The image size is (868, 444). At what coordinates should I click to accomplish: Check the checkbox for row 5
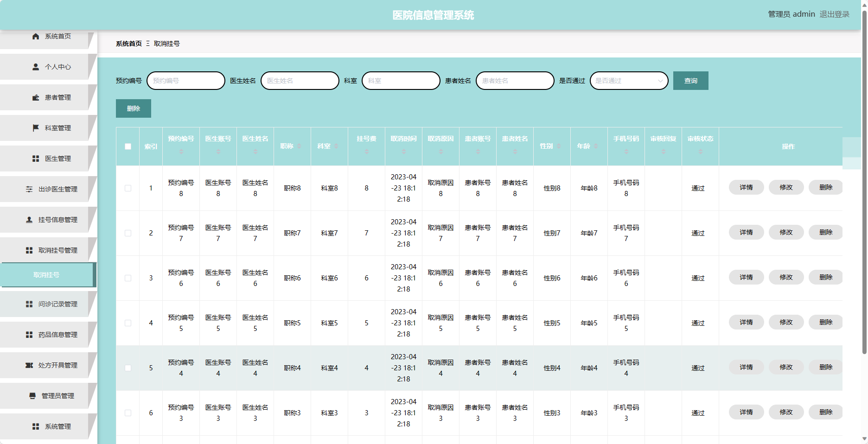pos(128,368)
